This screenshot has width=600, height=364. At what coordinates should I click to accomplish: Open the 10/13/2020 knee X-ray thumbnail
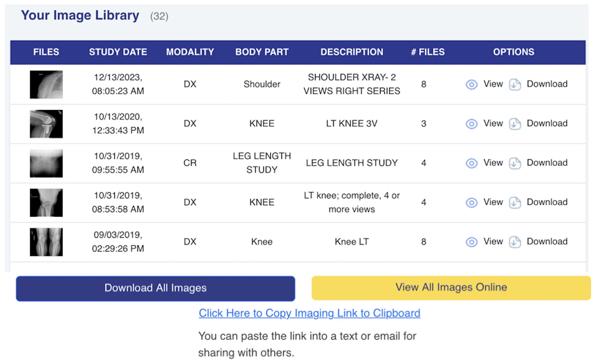(x=46, y=124)
